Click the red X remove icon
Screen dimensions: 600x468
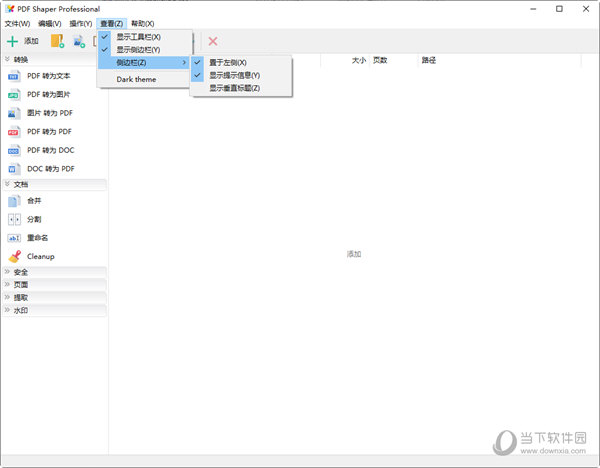tap(213, 41)
